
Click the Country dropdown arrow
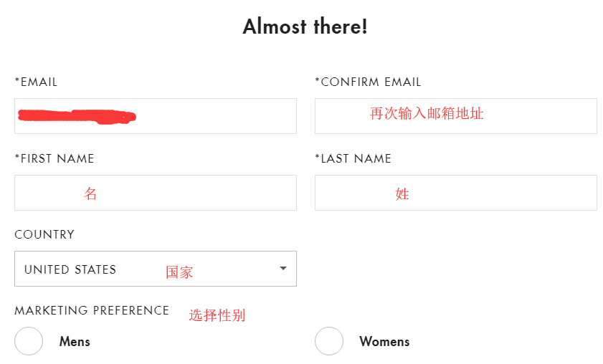[x=283, y=269]
